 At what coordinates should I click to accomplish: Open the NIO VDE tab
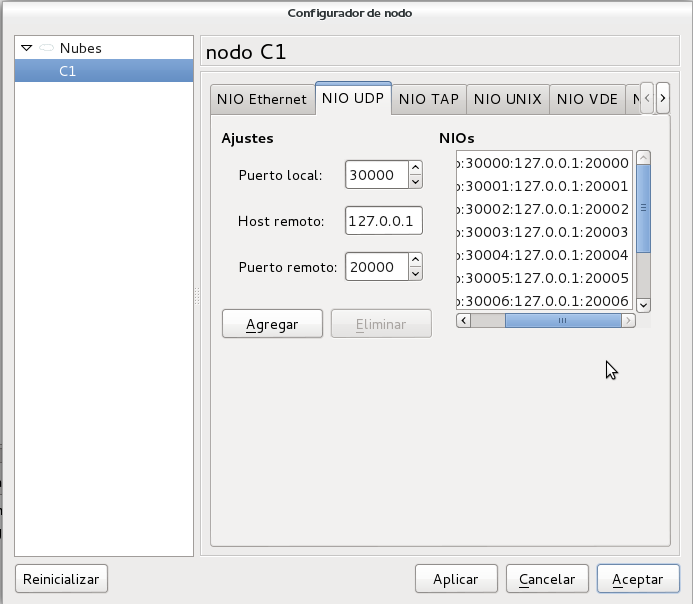click(587, 100)
